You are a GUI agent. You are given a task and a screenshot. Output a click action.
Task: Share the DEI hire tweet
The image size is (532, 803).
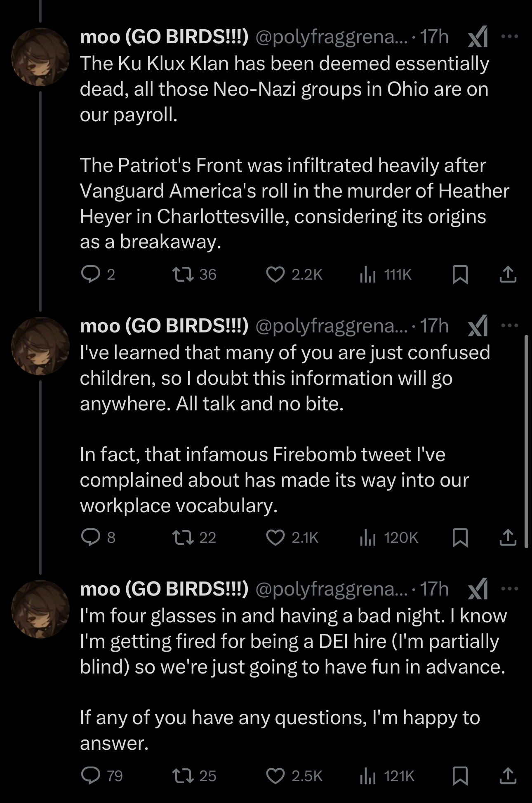pyautogui.click(x=508, y=776)
